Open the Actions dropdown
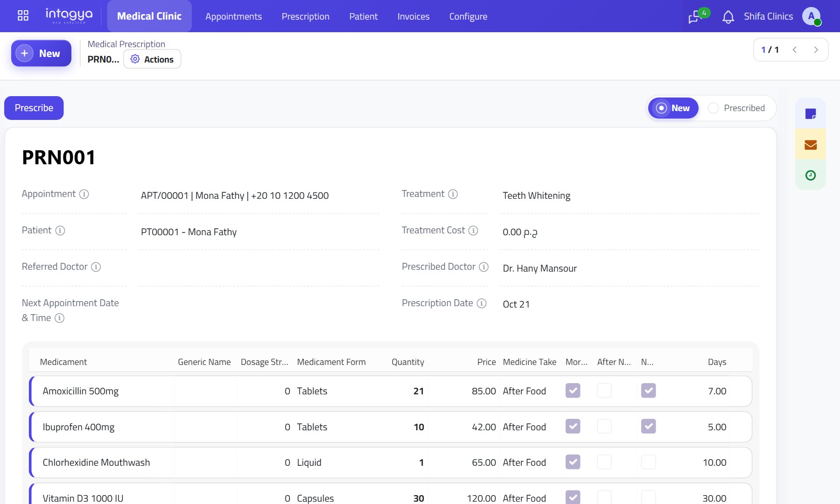The height and width of the screenshot is (504, 840). click(152, 59)
